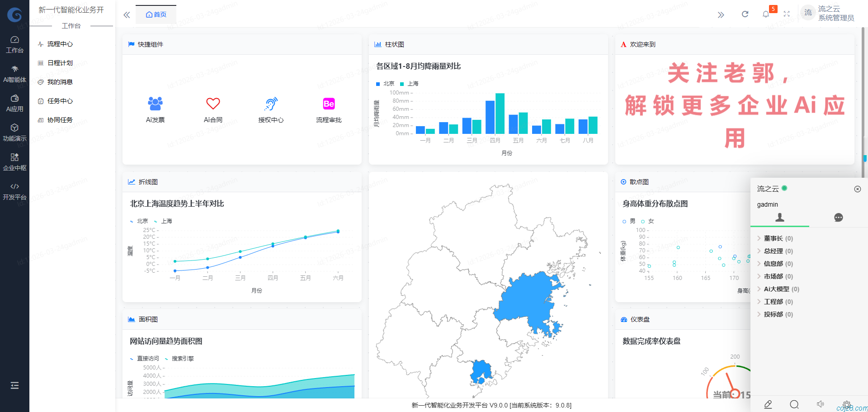
Task: Open 任务中心 in the side menu
Action: coord(60,101)
